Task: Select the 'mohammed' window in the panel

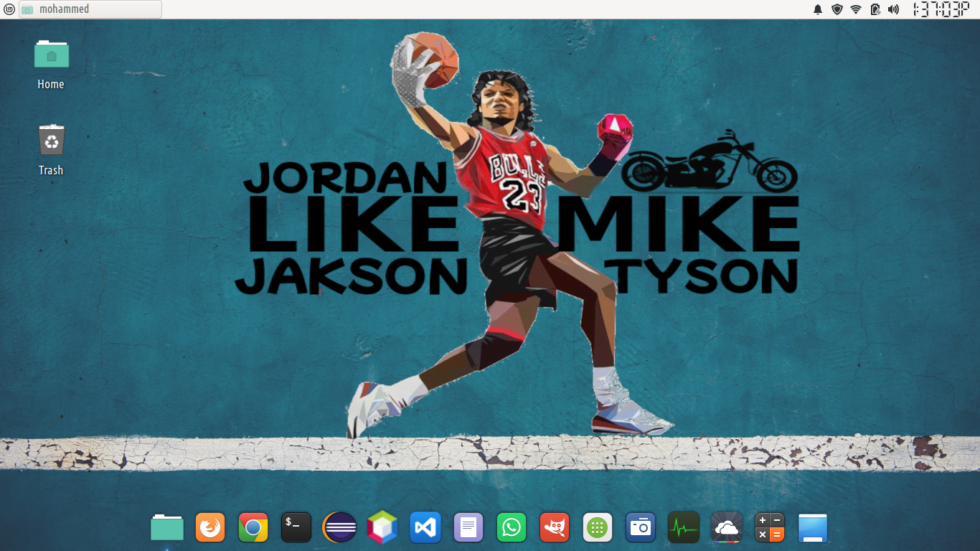Action: click(x=90, y=9)
